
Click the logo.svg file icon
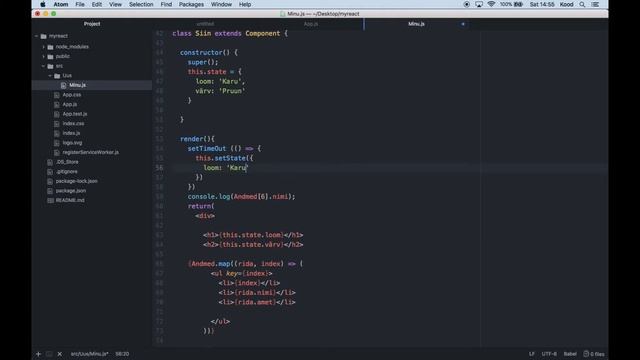click(x=57, y=143)
